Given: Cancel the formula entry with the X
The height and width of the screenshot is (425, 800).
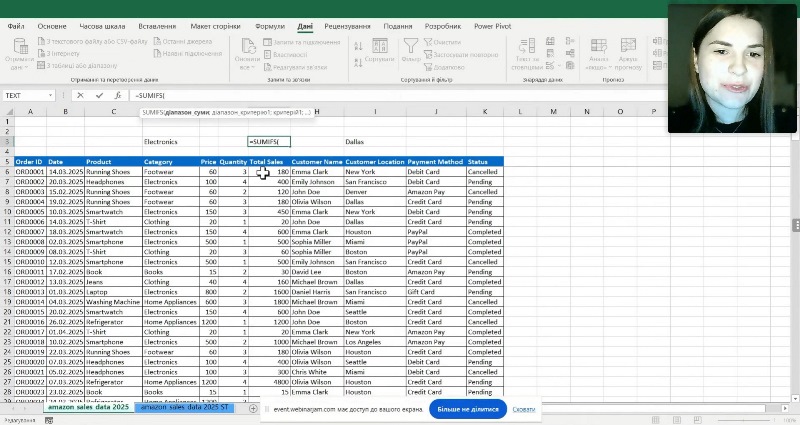Looking at the screenshot, I should (x=79, y=96).
